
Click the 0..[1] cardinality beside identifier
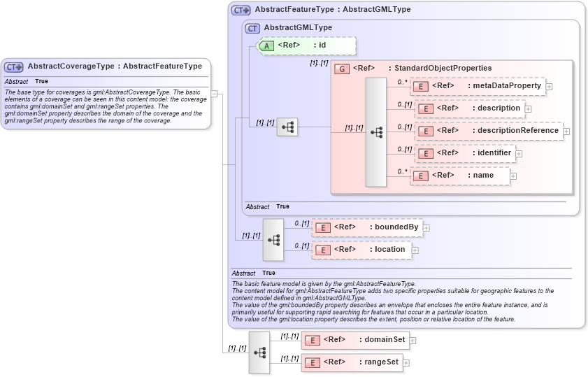405,150
